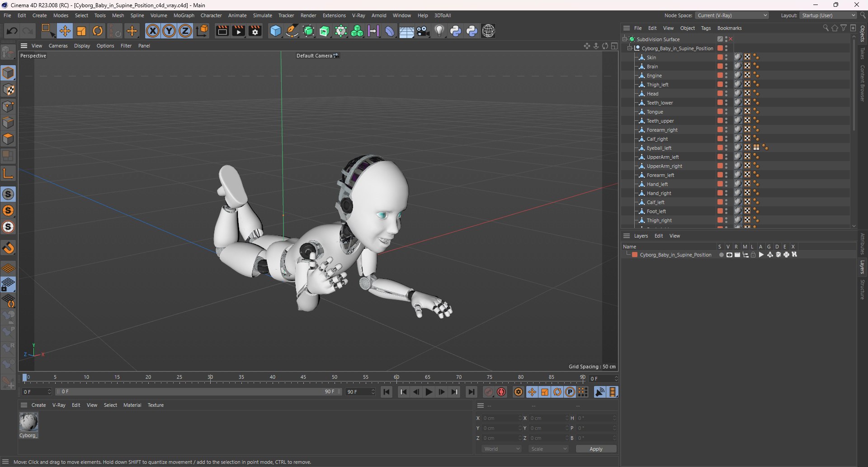
Task: Open Edit Render Settings icon
Action: 255,31
